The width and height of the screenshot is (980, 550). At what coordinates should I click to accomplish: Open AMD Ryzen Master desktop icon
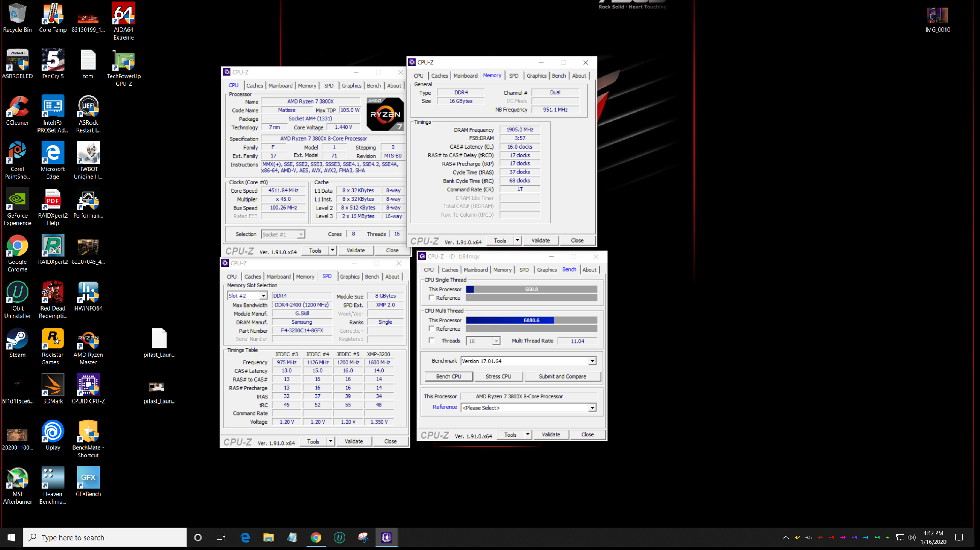pyautogui.click(x=88, y=346)
